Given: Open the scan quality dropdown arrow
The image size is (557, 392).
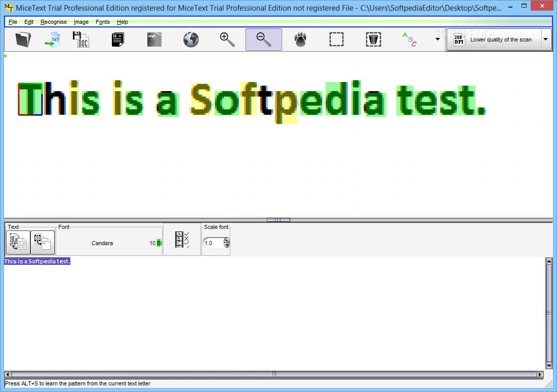Looking at the screenshot, I should click(546, 40).
